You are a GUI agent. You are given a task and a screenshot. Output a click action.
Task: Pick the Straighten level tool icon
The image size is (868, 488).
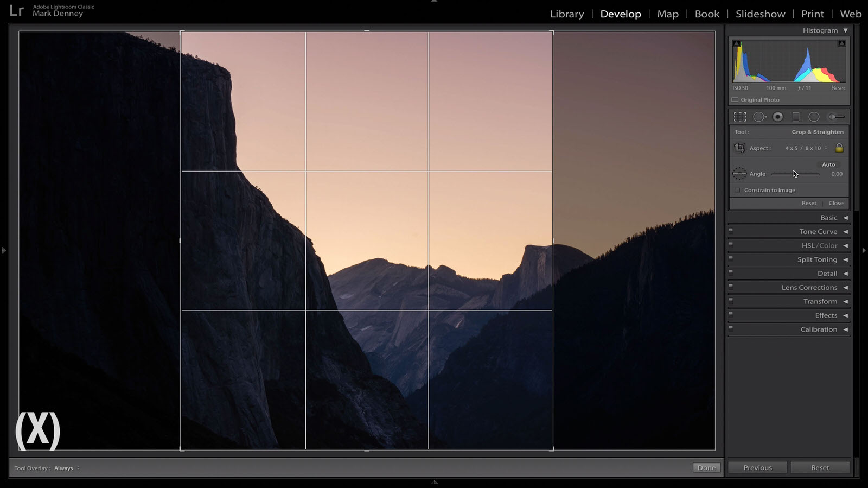pos(739,174)
